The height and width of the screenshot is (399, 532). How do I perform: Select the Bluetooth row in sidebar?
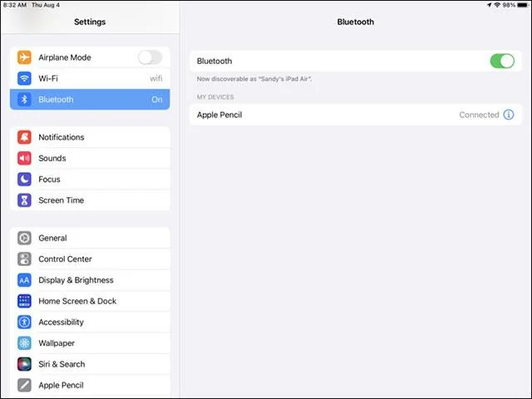click(90, 100)
